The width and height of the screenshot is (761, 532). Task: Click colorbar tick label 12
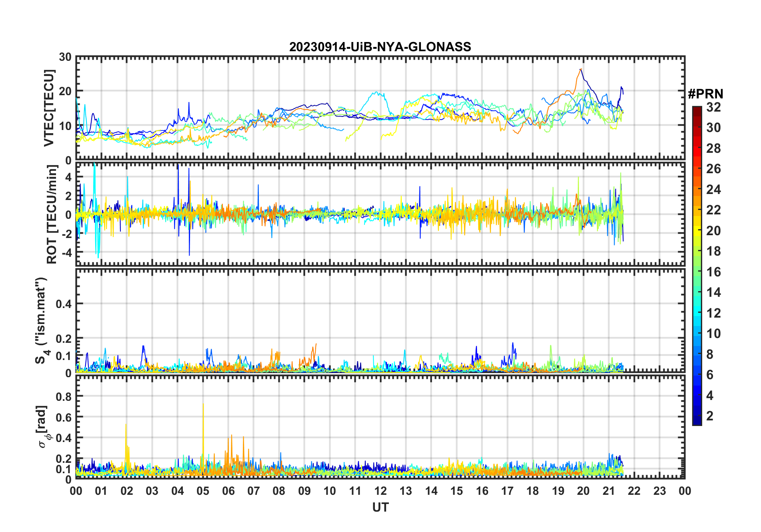713,313
